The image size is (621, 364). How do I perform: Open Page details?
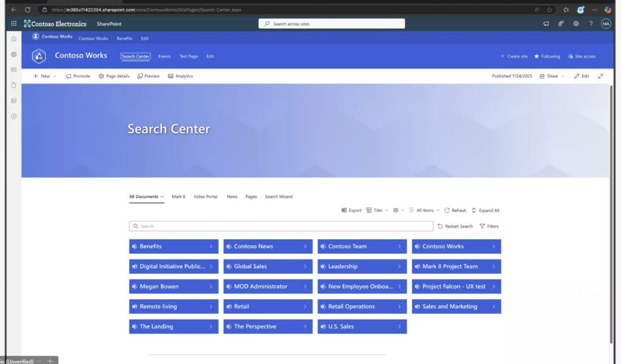(x=113, y=76)
